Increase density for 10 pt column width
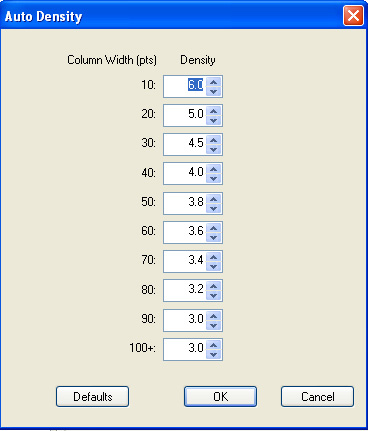Viewport: 368px width, 431px height. click(x=213, y=82)
